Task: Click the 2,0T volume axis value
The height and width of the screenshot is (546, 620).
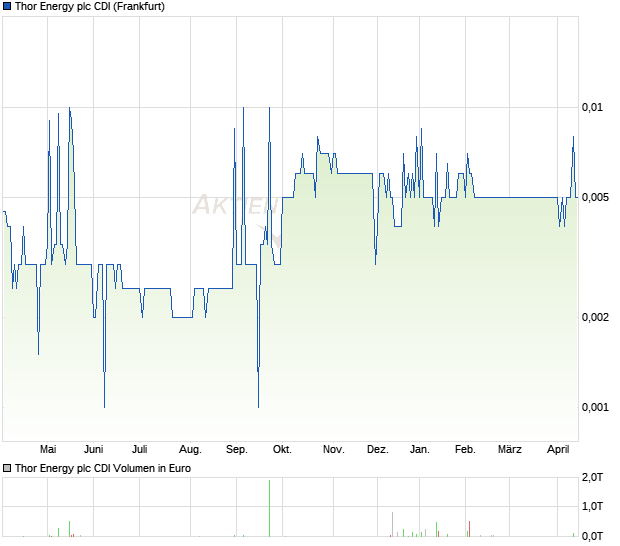Action: pos(592,477)
